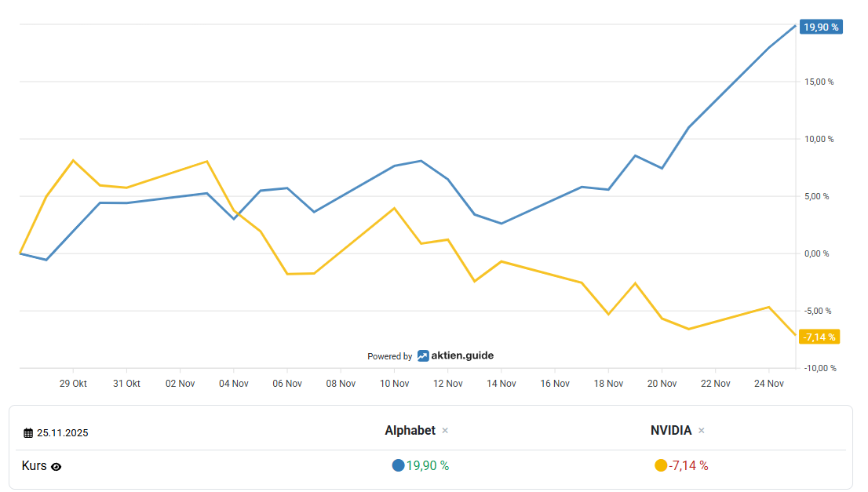Click the 0,00 % y-axis label
868x492 pixels.
point(818,253)
